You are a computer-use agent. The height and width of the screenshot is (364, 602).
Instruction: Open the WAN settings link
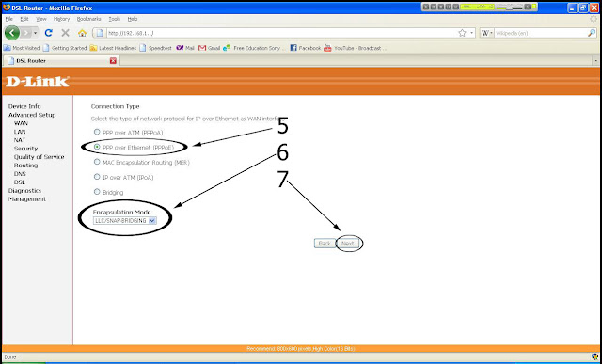(21, 123)
